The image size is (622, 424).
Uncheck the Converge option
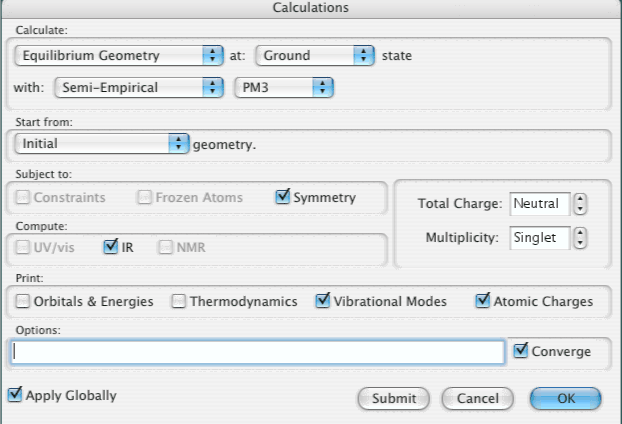pos(521,351)
